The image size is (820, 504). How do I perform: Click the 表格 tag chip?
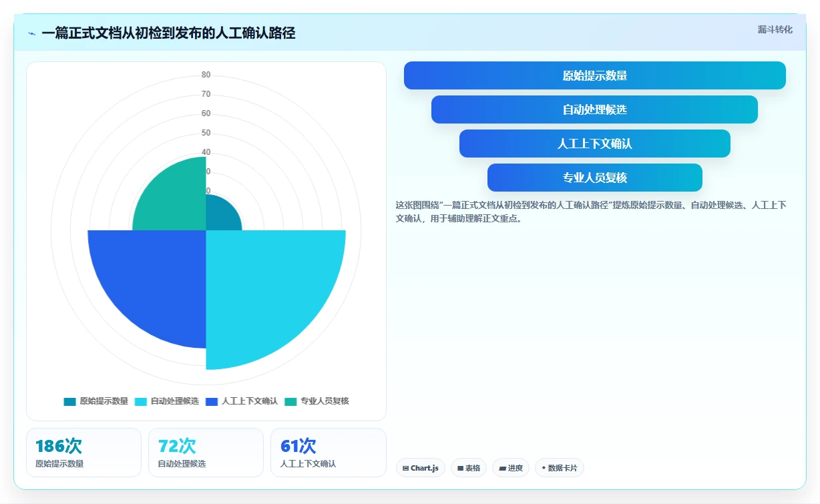pyautogui.click(x=469, y=468)
